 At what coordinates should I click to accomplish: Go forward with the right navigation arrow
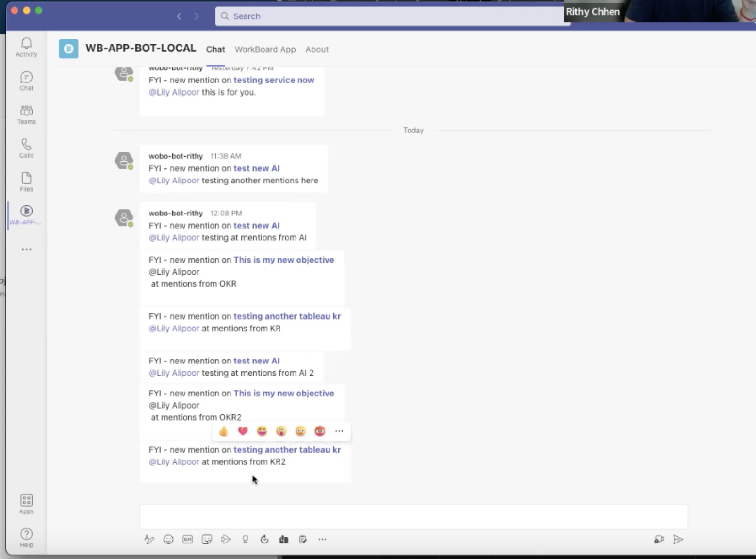click(x=197, y=16)
